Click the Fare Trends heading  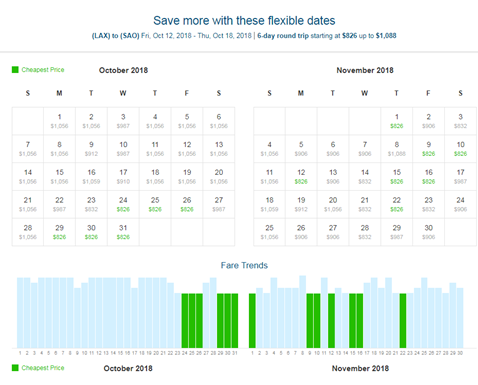tap(244, 265)
